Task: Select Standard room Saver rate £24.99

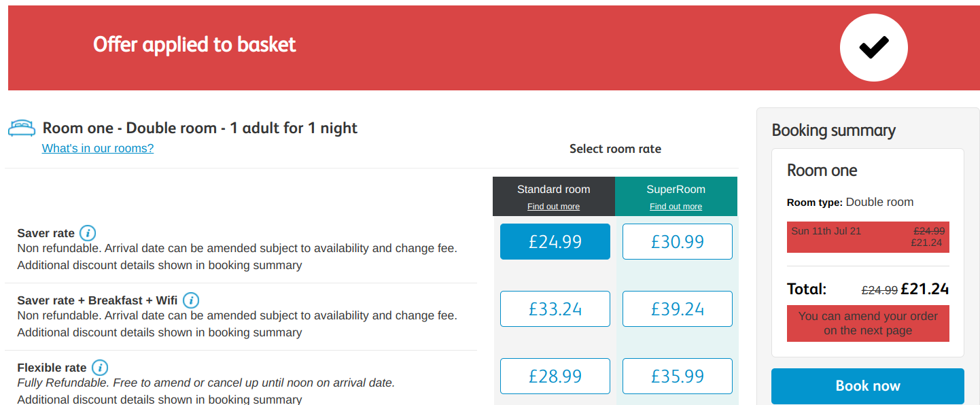Action: click(555, 242)
